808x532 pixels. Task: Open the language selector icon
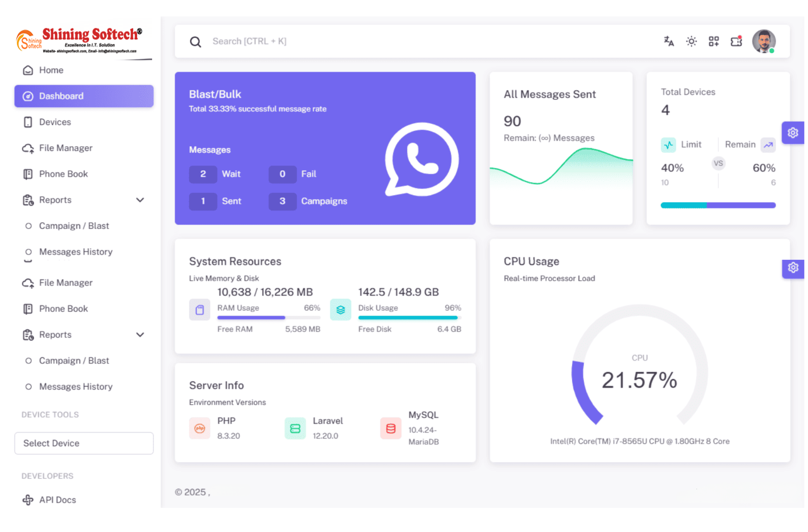(x=669, y=41)
